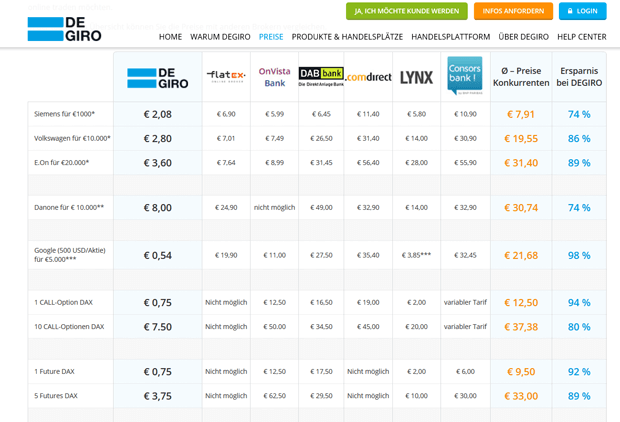Click the blue Login button
The image size is (620, 422).
pyautogui.click(x=582, y=11)
